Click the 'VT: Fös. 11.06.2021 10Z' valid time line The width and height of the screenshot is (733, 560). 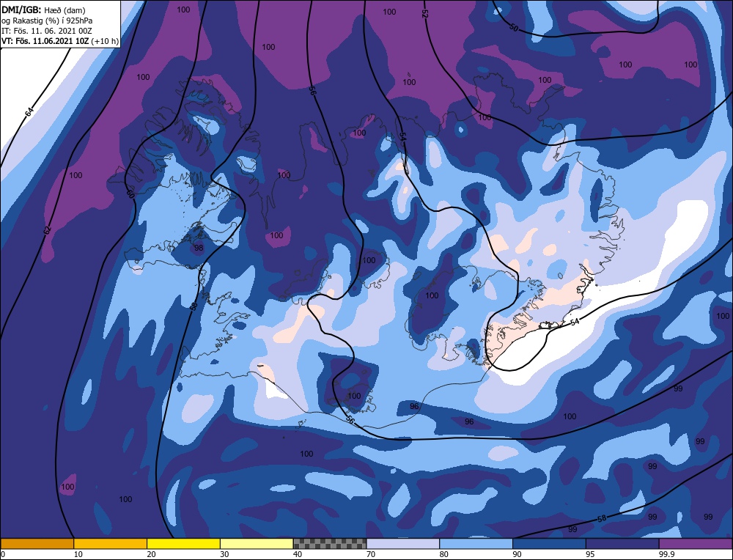pyautogui.click(x=60, y=41)
